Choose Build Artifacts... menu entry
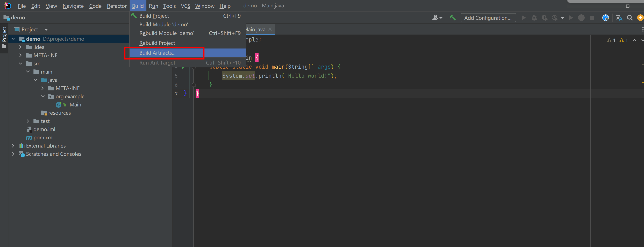The image size is (644, 247). tap(187, 53)
